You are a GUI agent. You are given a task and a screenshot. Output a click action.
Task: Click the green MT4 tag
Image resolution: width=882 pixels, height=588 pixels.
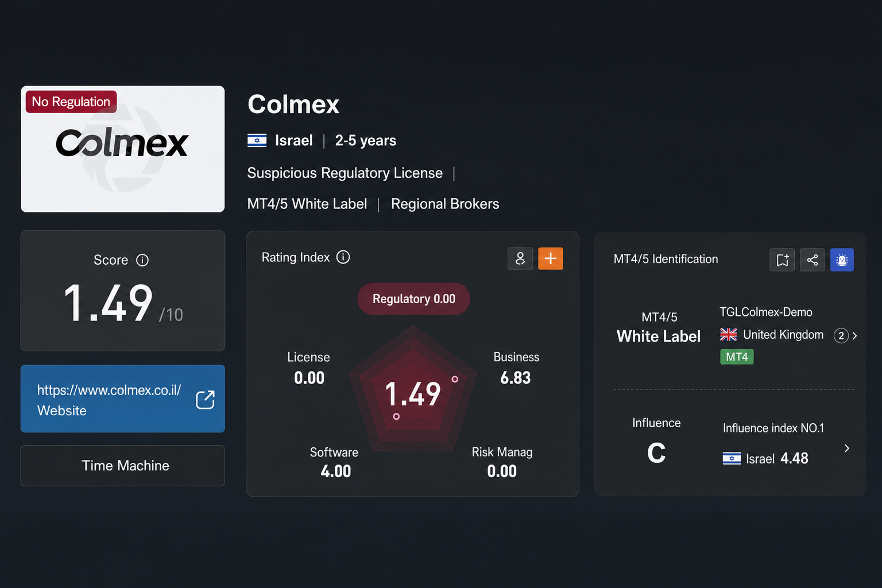click(737, 357)
